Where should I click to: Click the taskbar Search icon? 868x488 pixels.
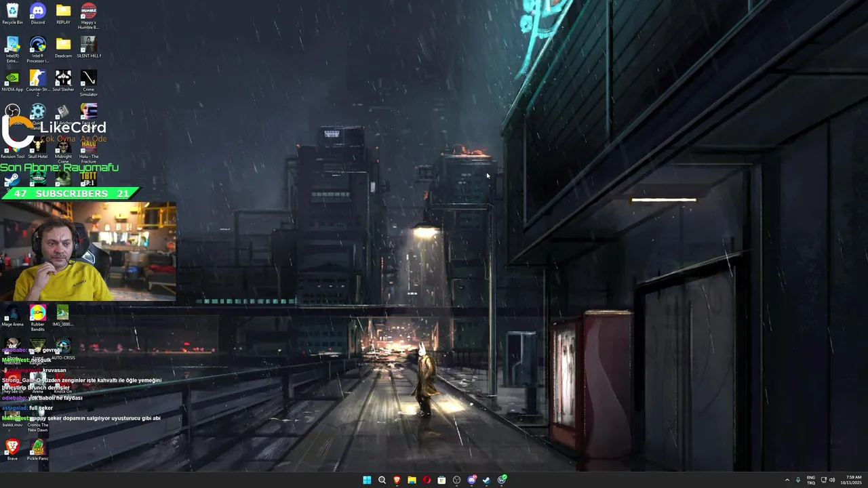pyautogui.click(x=382, y=480)
